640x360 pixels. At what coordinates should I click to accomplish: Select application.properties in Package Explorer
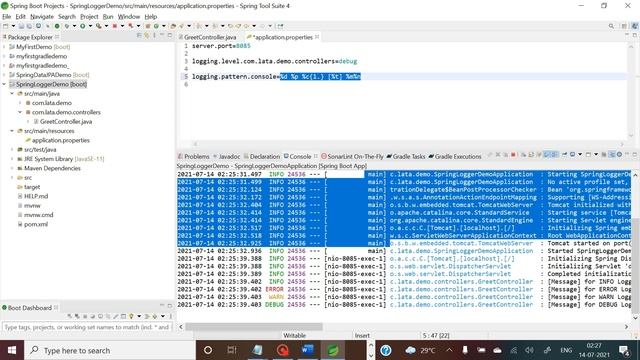(x=60, y=140)
